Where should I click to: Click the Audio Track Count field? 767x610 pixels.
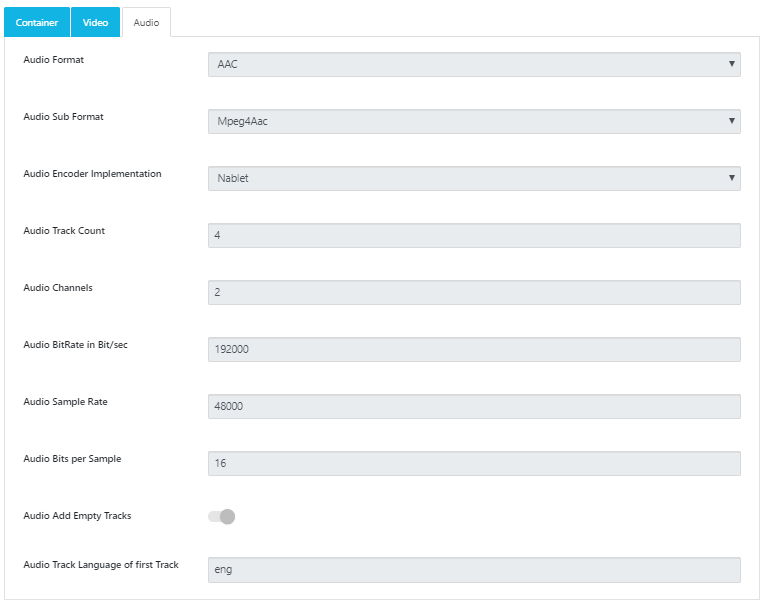[473, 236]
